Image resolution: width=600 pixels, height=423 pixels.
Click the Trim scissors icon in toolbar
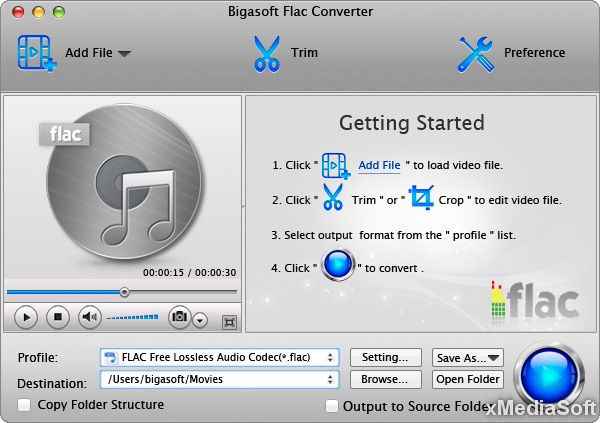tap(267, 54)
